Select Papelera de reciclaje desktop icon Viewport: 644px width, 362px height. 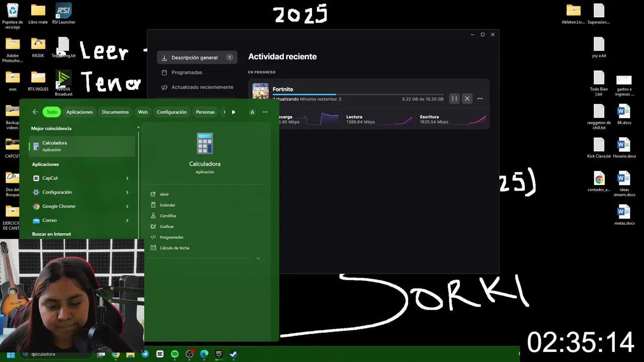13,16
